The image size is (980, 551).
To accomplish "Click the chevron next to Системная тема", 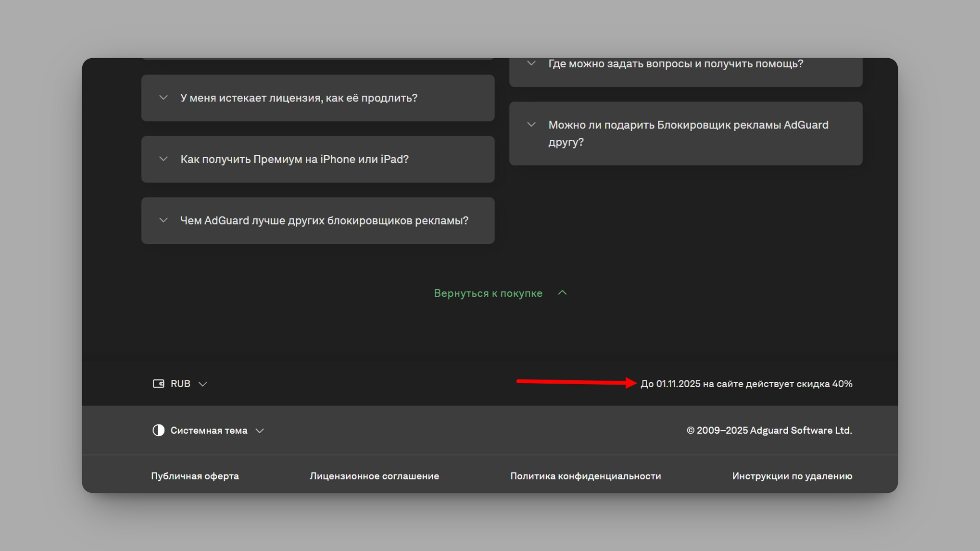I will tap(260, 431).
